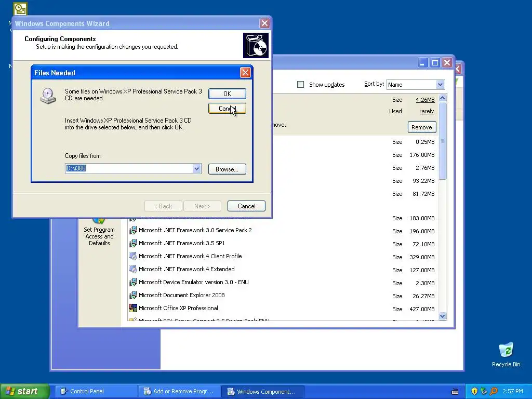Select Microsoft Document Explorer 2008 entry

[x=181, y=295]
